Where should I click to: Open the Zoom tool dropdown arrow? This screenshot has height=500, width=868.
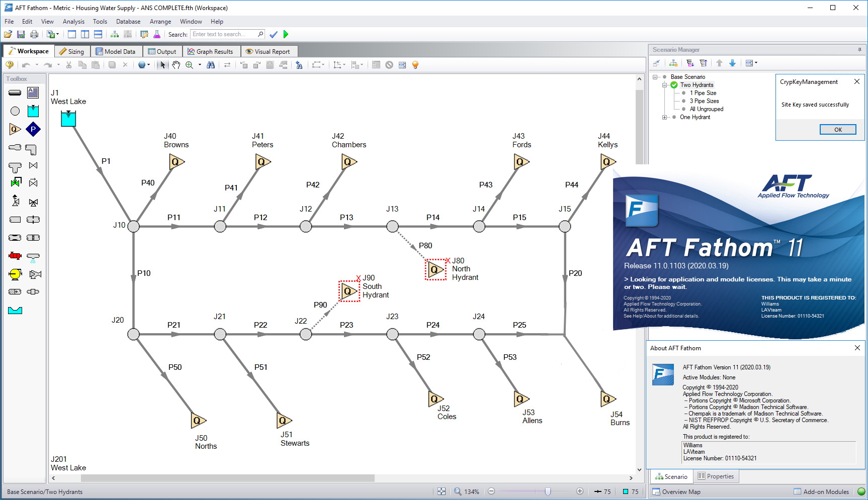[200, 65]
